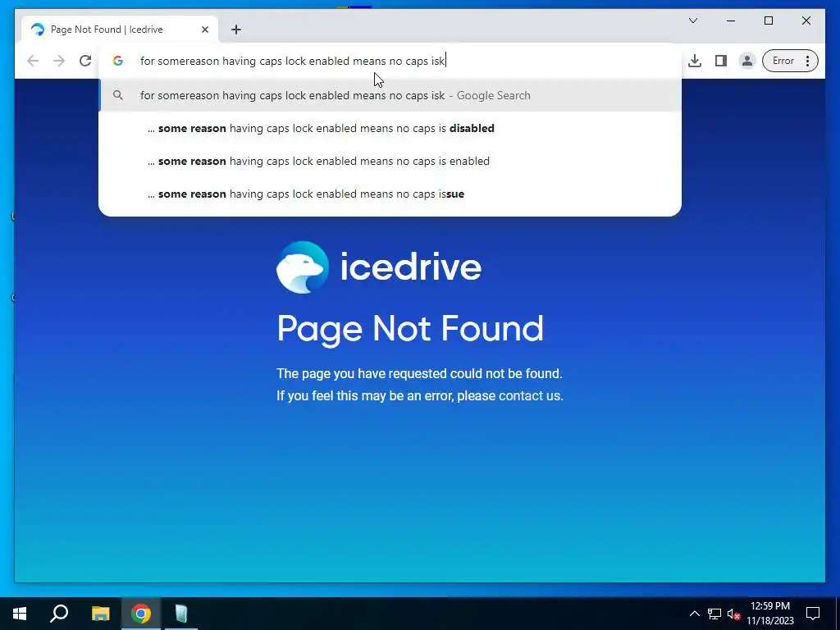This screenshot has width=840, height=630.
Task: Open the Chrome downloads icon
Action: point(695,61)
